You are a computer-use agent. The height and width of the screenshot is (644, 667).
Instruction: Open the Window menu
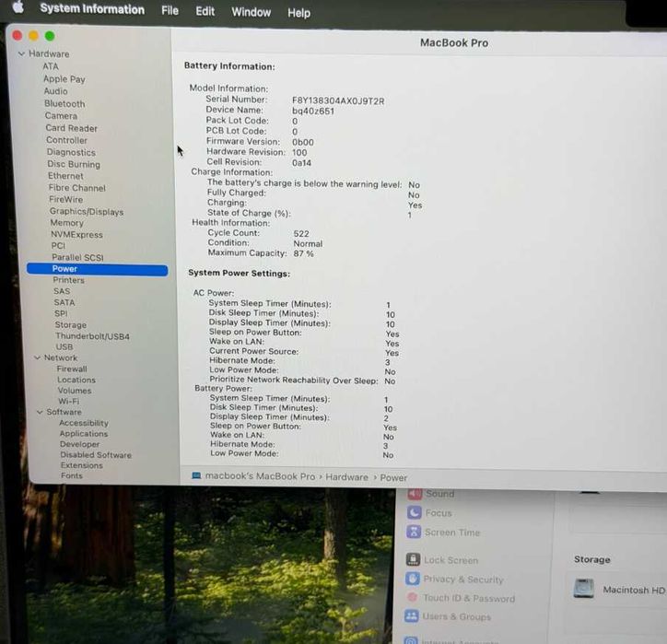click(251, 12)
